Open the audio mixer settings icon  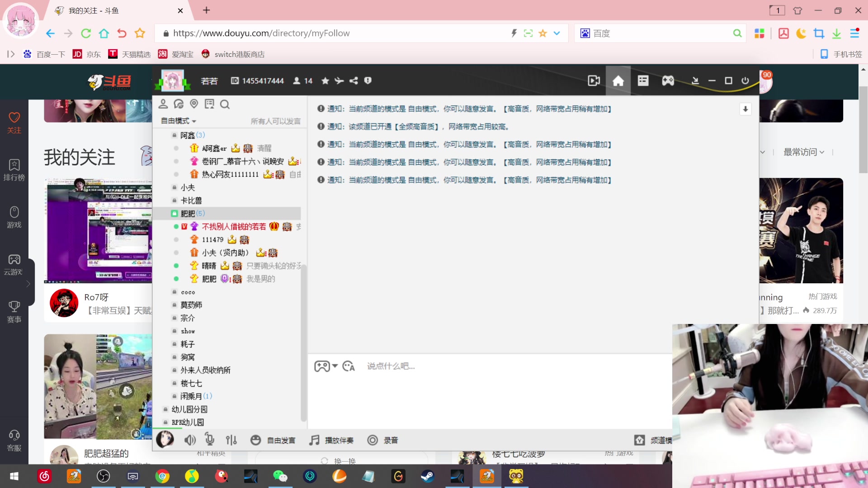(x=231, y=440)
